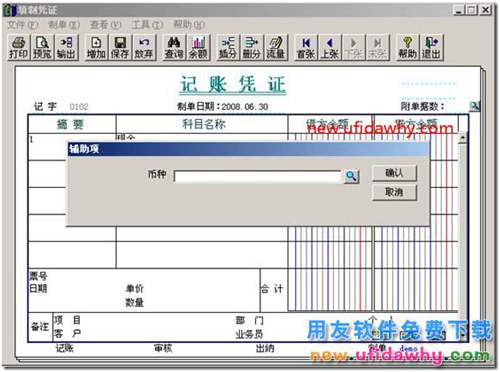Click the voucher number 0102
The width and height of the screenshot is (500, 372).
pyautogui.click(x=79, y=107)
